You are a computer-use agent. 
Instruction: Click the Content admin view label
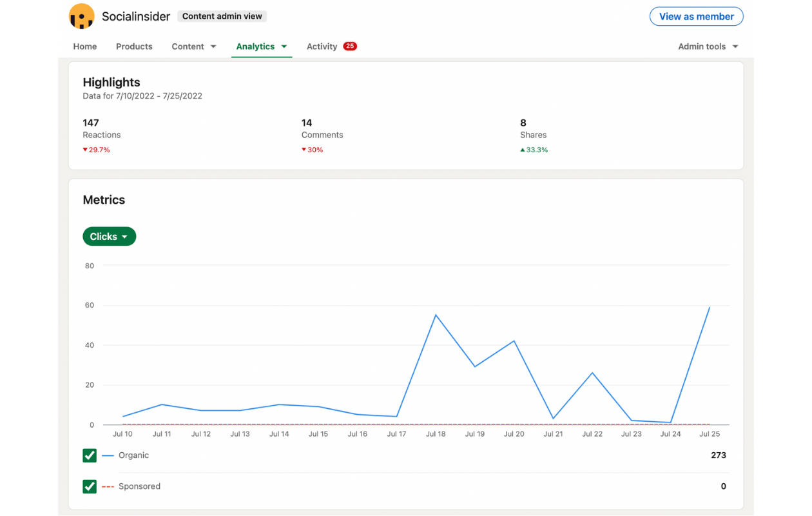pos(222,16)
